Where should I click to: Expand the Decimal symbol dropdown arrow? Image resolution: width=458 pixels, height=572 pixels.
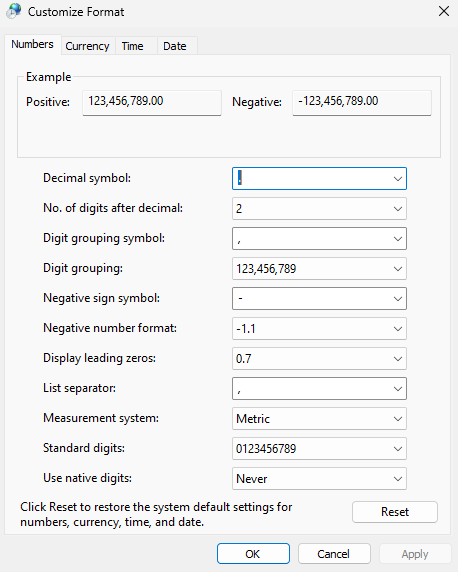click(x=397, y=179)
